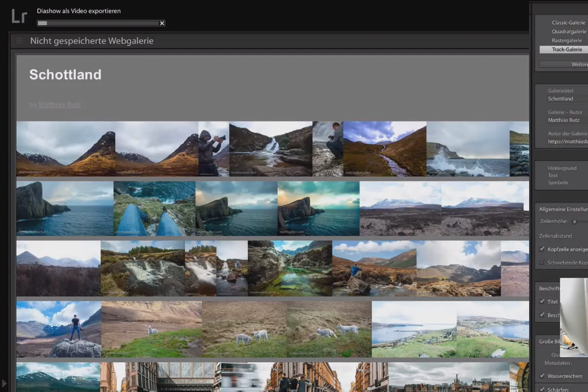Viewport: 588px width, 392px height.
Task: Open the wide waterfall below forest thumbnail
Action: 143,268
